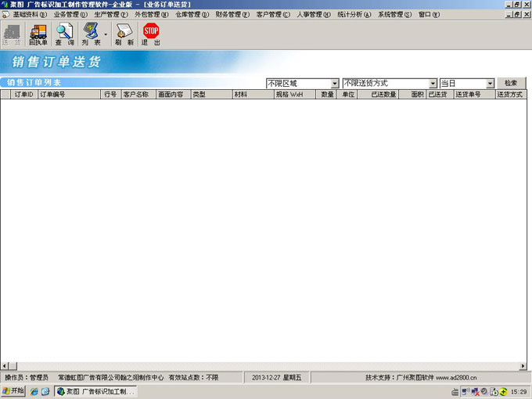Open the 仓库管理 menu
Viewport: 532px width, 399px height.
[192, 14]
